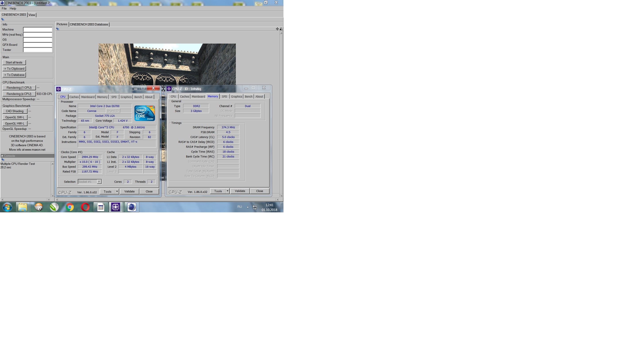
Task: Click To Database button
Action: point(14,75)
